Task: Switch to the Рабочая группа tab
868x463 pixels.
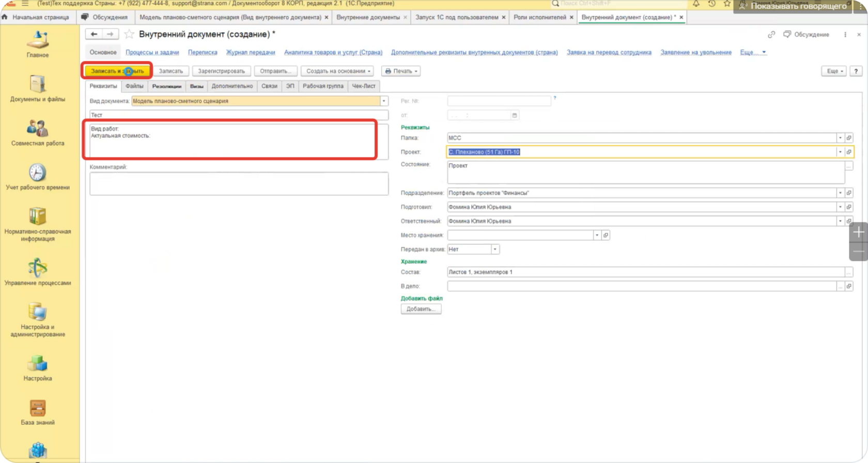Action: pos(323,86)
